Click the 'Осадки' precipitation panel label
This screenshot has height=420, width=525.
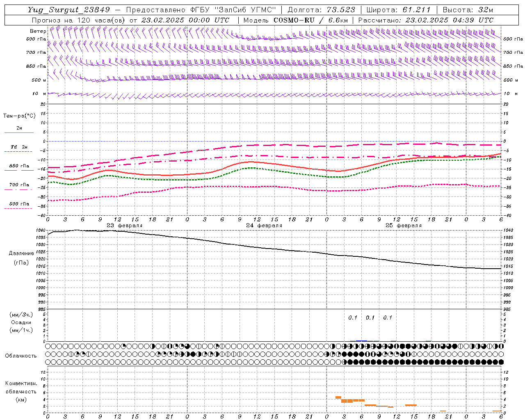21,322
